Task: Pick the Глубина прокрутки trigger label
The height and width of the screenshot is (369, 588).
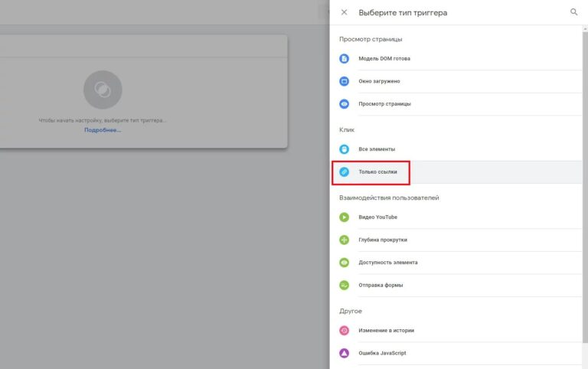Action: pos(383,240)
